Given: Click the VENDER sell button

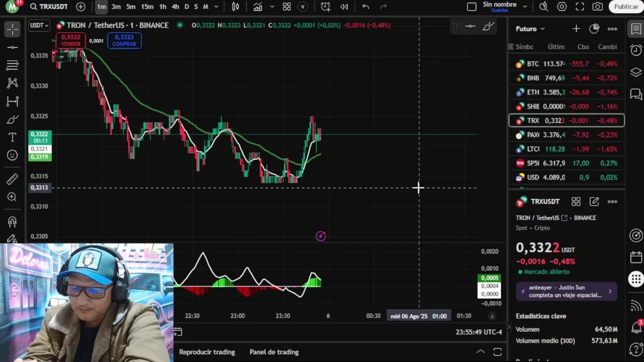Looking at the screenshot, I should 70,40.
